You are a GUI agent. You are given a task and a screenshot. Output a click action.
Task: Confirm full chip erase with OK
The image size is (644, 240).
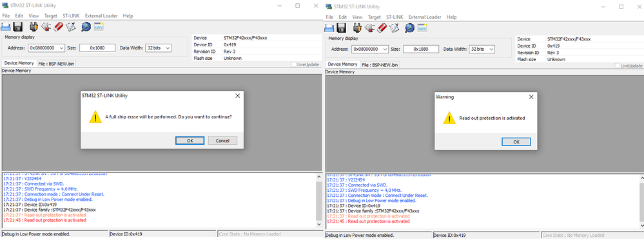tap(190, 141)
